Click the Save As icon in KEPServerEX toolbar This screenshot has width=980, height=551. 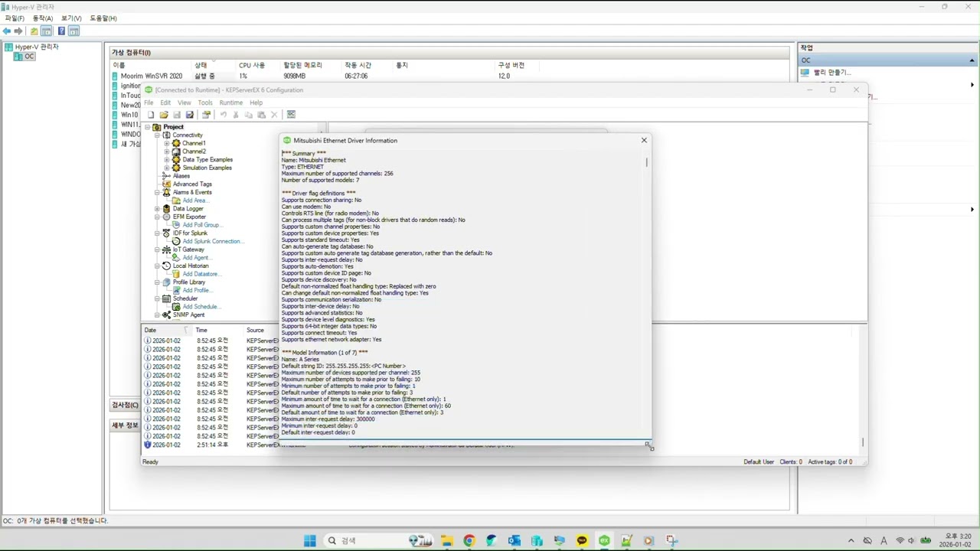tap(190, 115)
